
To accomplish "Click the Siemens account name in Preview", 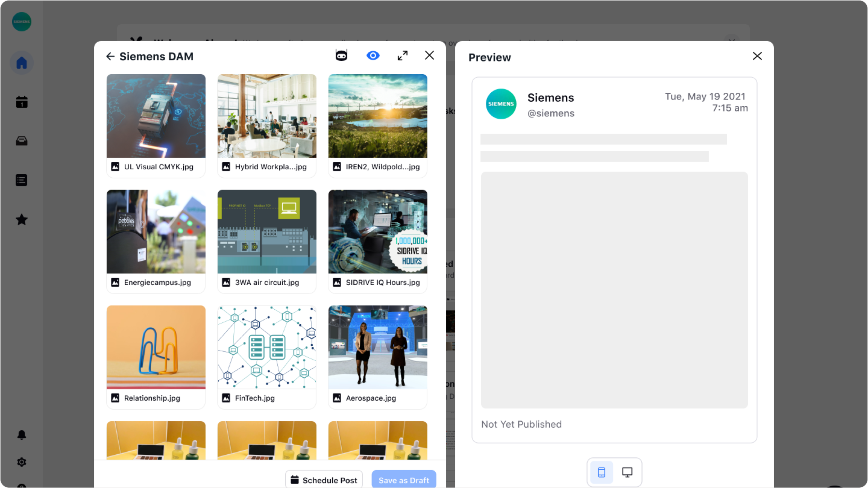I will 551,98.
